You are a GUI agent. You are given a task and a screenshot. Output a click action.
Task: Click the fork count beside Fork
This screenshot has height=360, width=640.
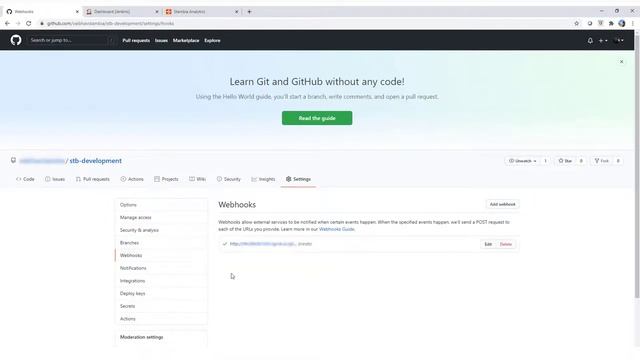[618, 161]
